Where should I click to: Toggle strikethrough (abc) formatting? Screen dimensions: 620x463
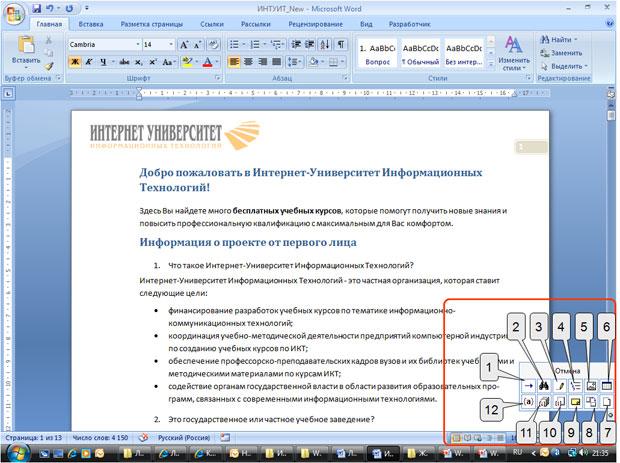[x=125, y=62]
